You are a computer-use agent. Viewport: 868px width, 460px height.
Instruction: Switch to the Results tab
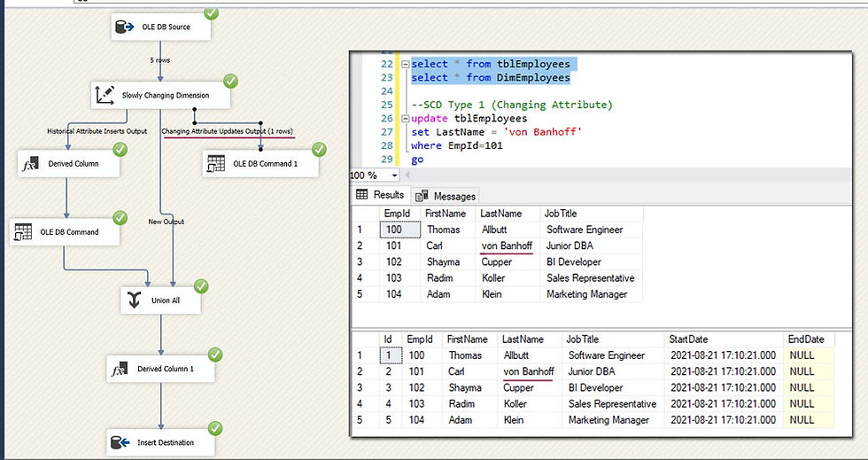point(380,194)
